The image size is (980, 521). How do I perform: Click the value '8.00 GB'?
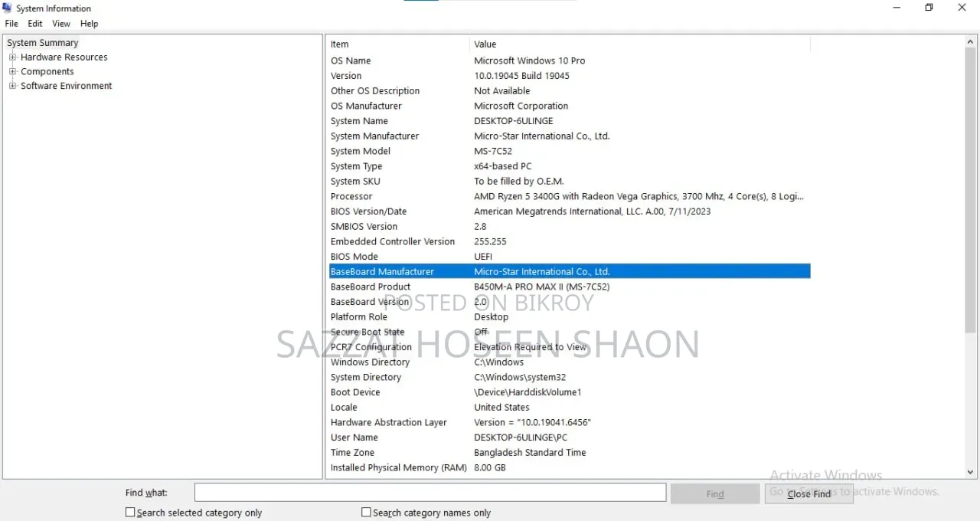[490, 467]
